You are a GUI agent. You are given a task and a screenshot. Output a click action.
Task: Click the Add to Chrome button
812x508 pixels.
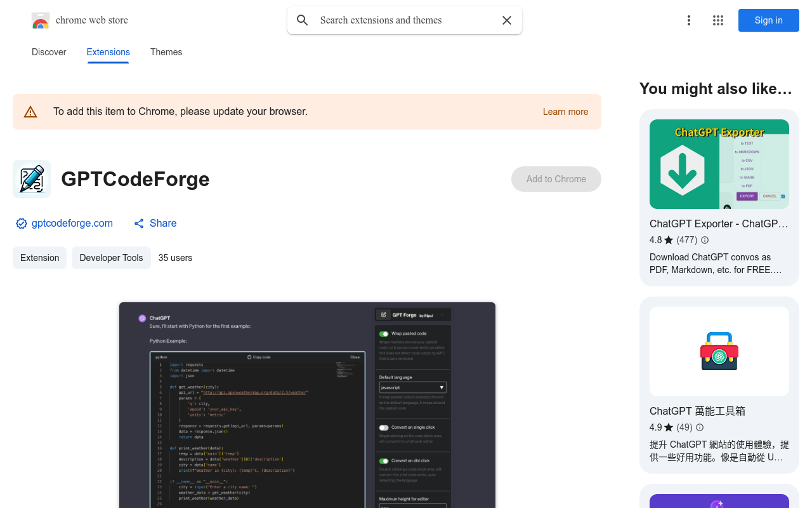click(x=556, y=179)
